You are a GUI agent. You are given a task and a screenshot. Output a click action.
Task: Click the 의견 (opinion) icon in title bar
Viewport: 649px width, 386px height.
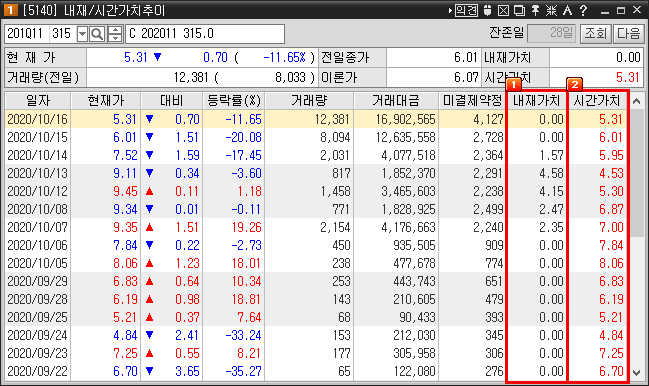pos(466,10)
